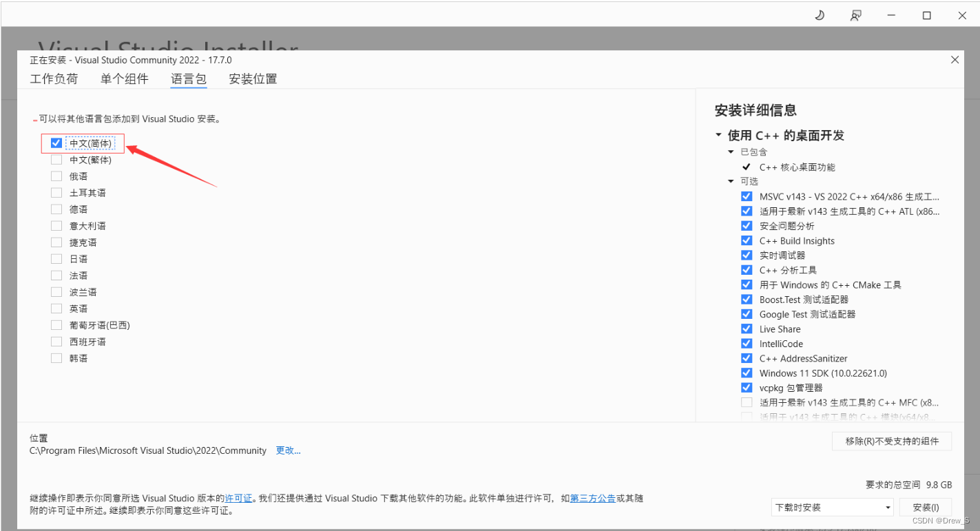Click C++ 核心桌面功能 included item
The width and height of the screenshot is (980, 531).
[x=797, y=167]
